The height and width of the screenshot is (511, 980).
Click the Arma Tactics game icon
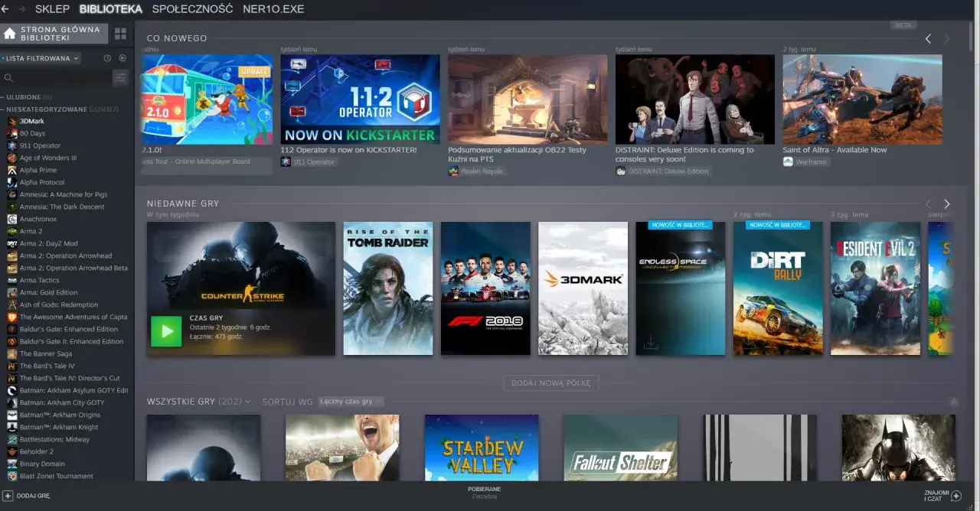click(x=12, y=280)
